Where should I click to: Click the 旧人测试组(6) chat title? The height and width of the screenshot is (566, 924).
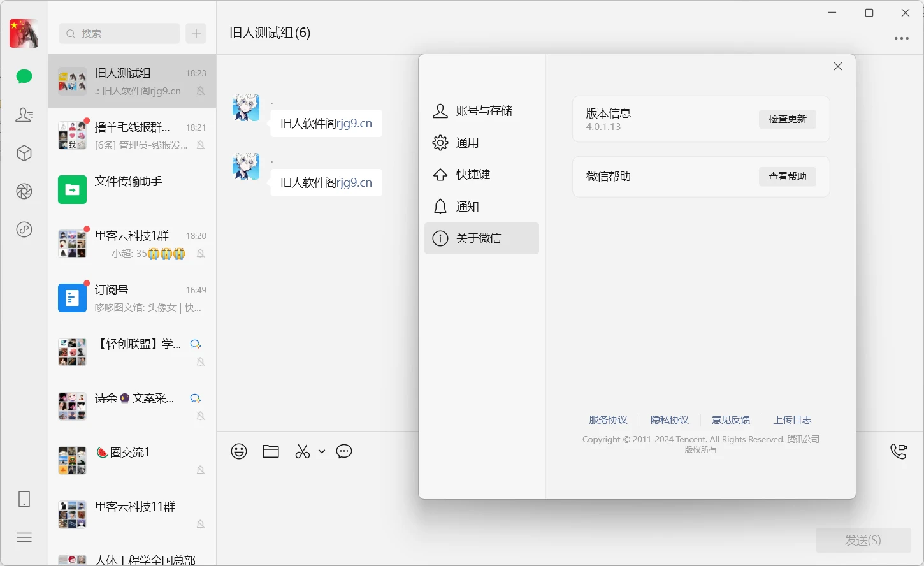[x=270, y=33]
